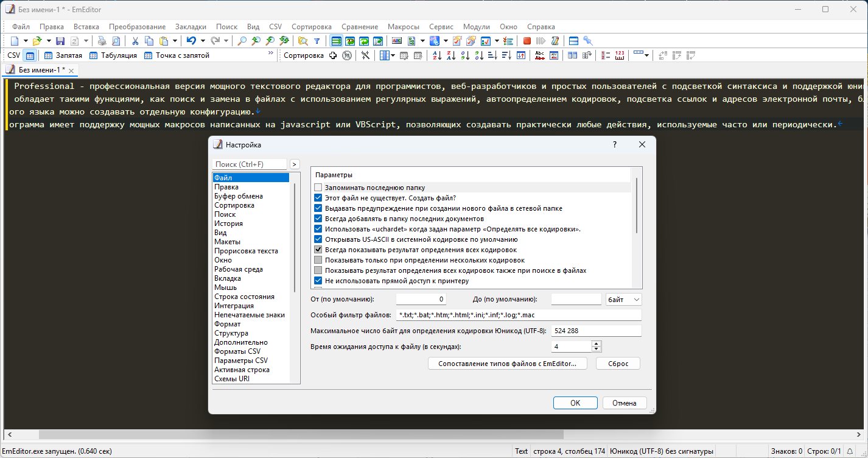
Task: Increase file access timeout with up arrow
Action: click(597, 343)
